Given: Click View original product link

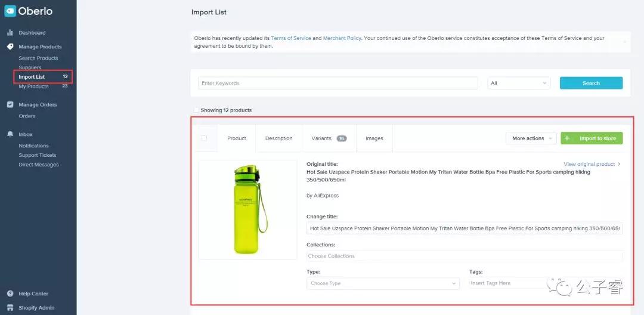Looking at the screenshot, I should tap(592, 164).
